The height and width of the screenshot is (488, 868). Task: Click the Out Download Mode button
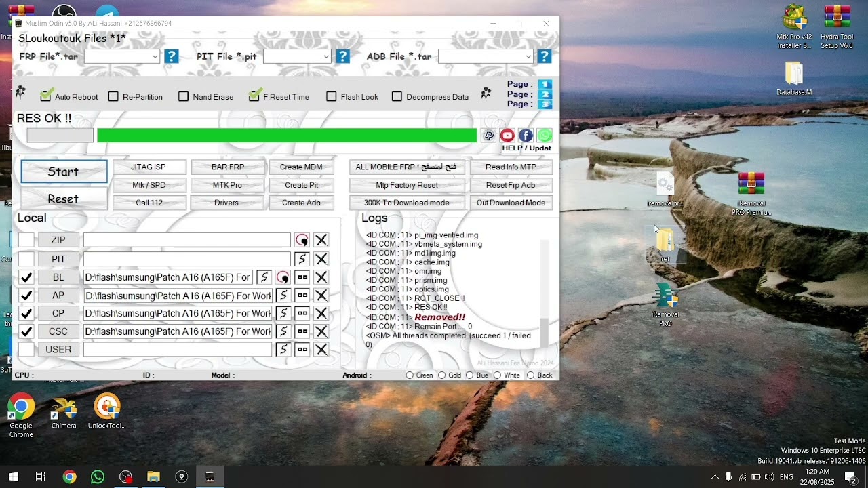(x=511, y=203)
